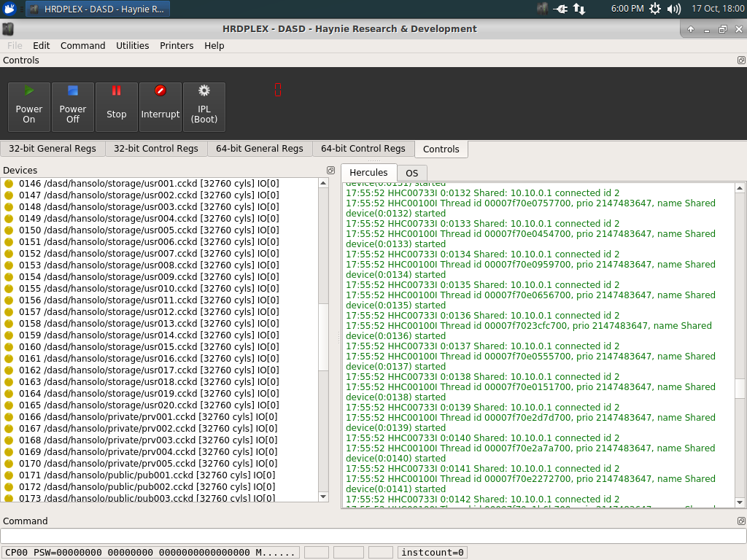Float the Command panel using its detach icon
The width and height of the screenshot is (747, 560).
click(741, 521)
